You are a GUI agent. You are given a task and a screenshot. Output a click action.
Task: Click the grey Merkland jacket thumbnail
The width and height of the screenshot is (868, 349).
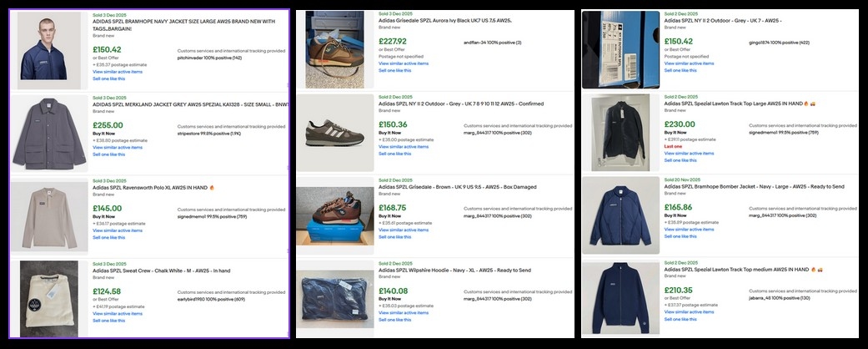[49, 134]
